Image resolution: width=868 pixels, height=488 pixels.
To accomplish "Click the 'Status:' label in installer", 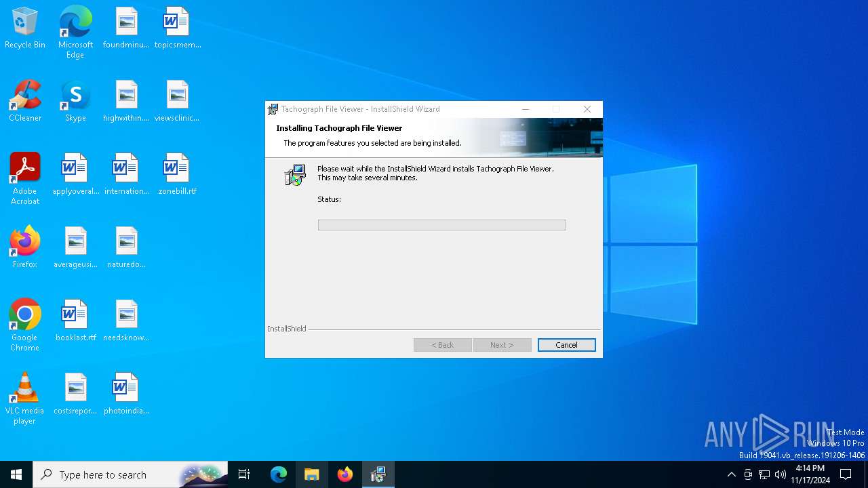I will [x=329, y=199].
